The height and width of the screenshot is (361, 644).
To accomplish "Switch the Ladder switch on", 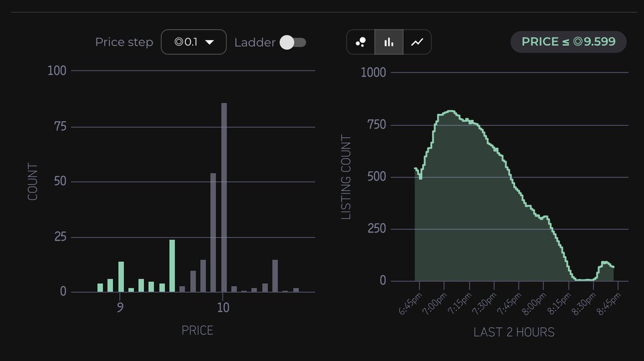I will [x=293, y=42].
